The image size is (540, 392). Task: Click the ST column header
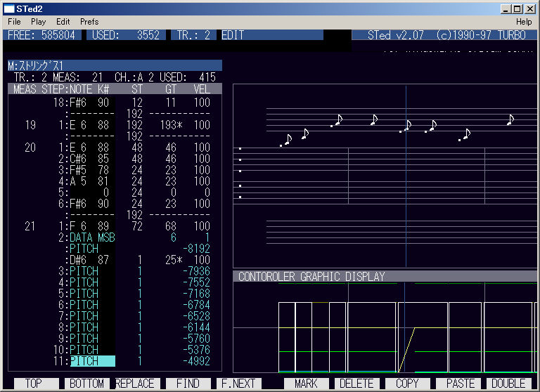tap(136, 89)
